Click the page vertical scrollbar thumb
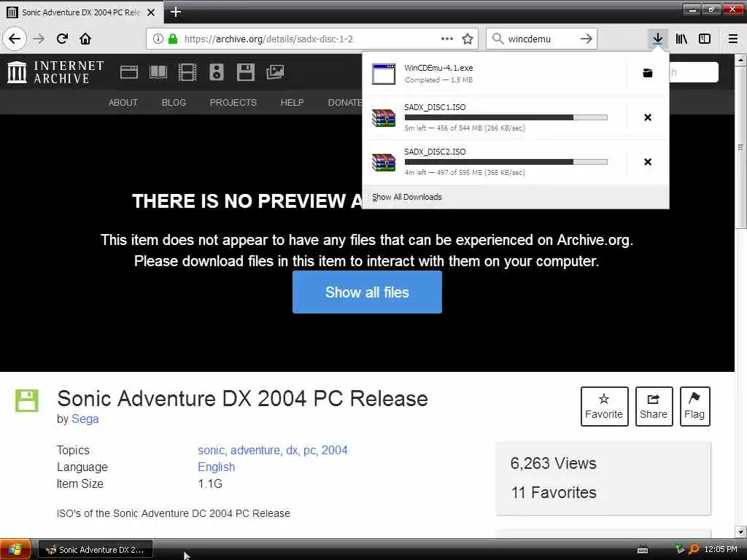Screen dimensions: 747x560 point(740,147)
